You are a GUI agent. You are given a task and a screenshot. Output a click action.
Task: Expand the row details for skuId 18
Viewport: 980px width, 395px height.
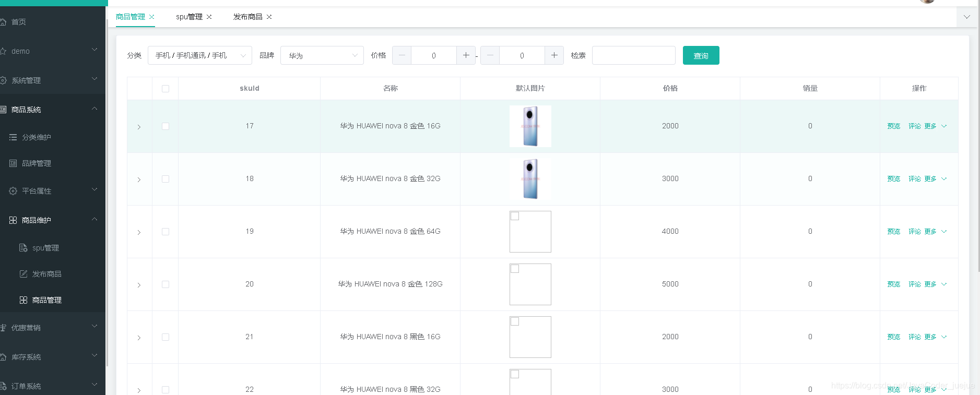pyautogui.click(x=139, y=179)
